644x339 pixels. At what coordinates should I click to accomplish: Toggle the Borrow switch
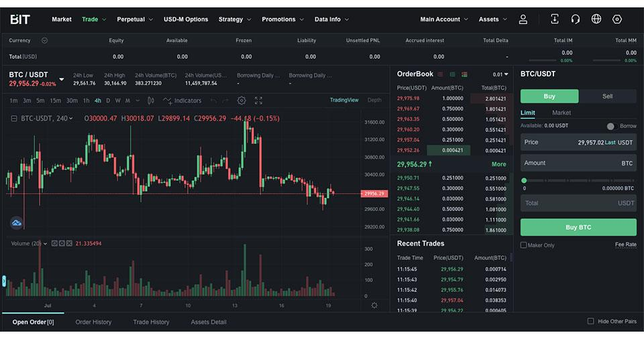pos(612,126)
